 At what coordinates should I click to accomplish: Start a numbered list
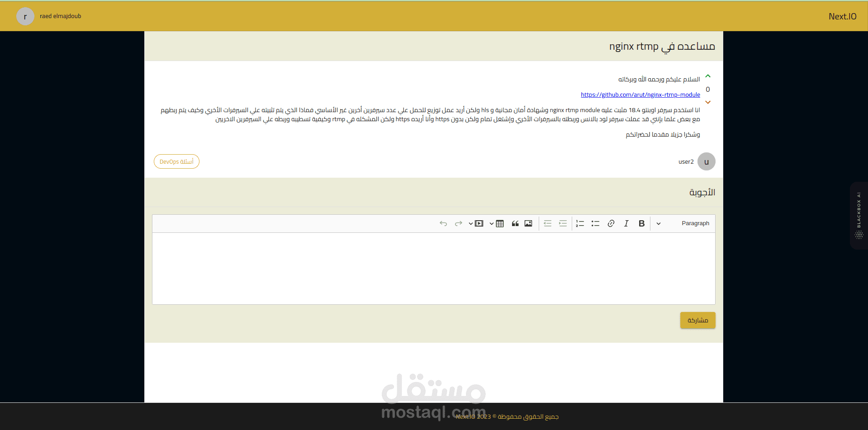point(580,223)
